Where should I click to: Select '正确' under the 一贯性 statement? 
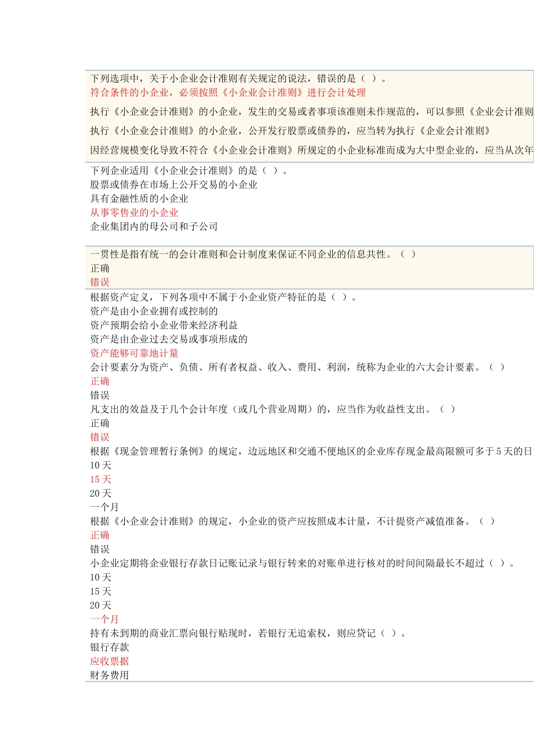click(x=100, y=268)
